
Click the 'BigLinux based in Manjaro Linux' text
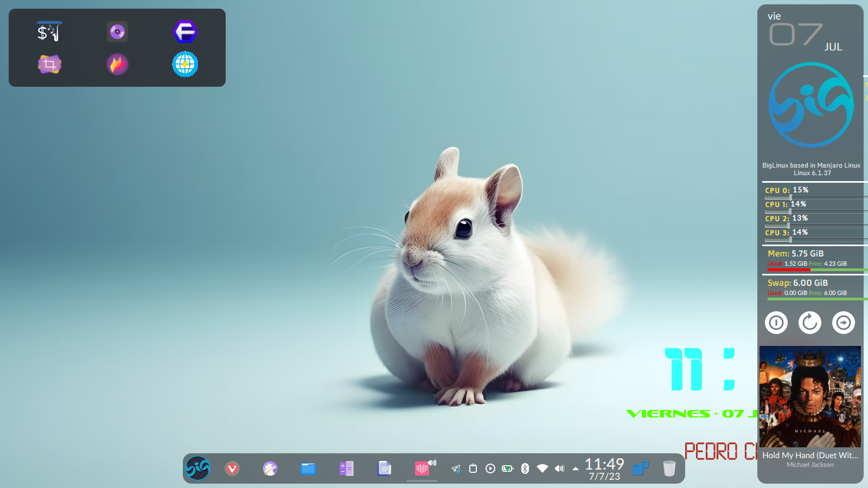[x=811, y=165]
